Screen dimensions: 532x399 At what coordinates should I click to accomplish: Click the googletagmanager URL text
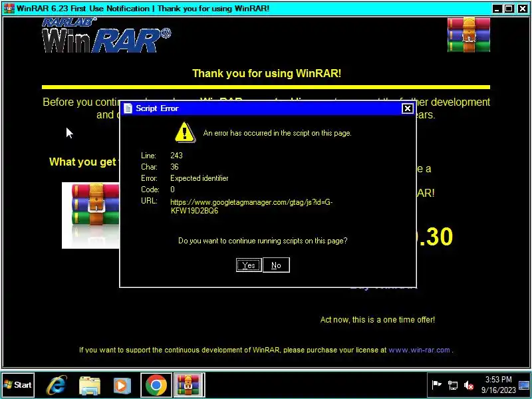[x=251, y=206]
